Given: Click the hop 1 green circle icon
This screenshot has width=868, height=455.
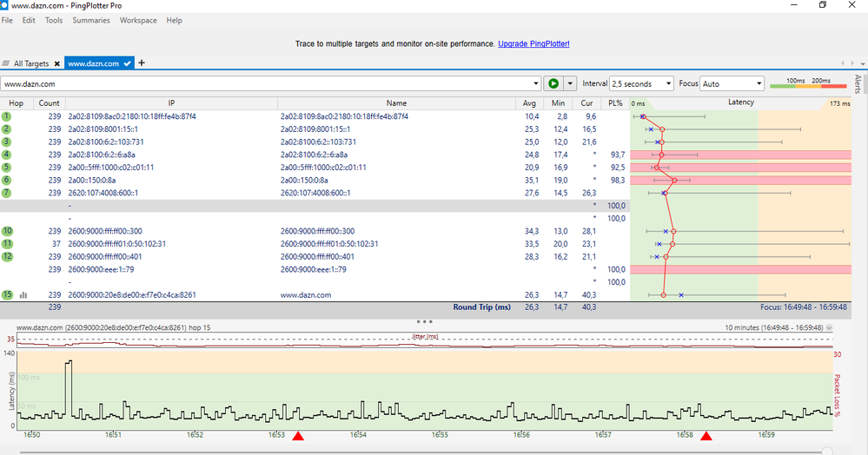Looking at the screenshot, I should 7,116.
